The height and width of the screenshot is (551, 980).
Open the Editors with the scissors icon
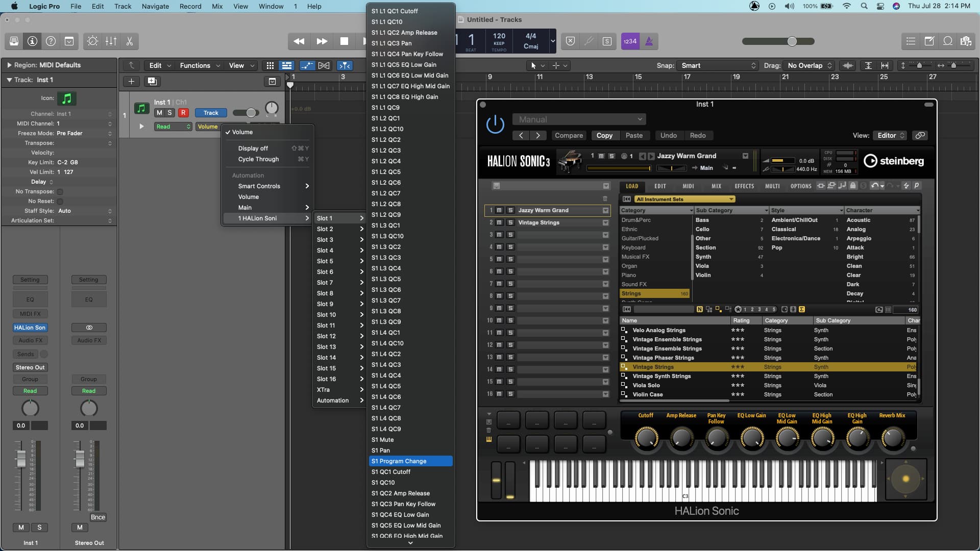130,41
